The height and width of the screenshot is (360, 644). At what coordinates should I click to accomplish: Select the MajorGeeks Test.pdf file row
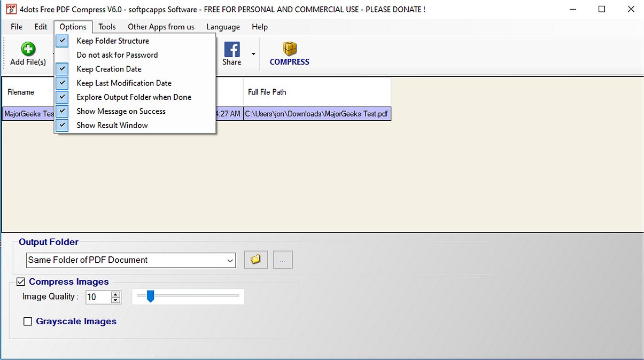[x=317, y=113]
